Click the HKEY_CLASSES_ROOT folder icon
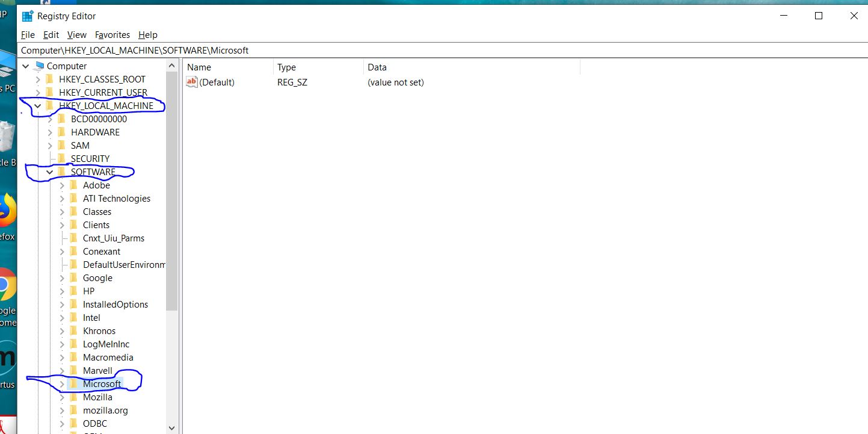This screenshot has width=868, height=434. (x=49, y=79)
